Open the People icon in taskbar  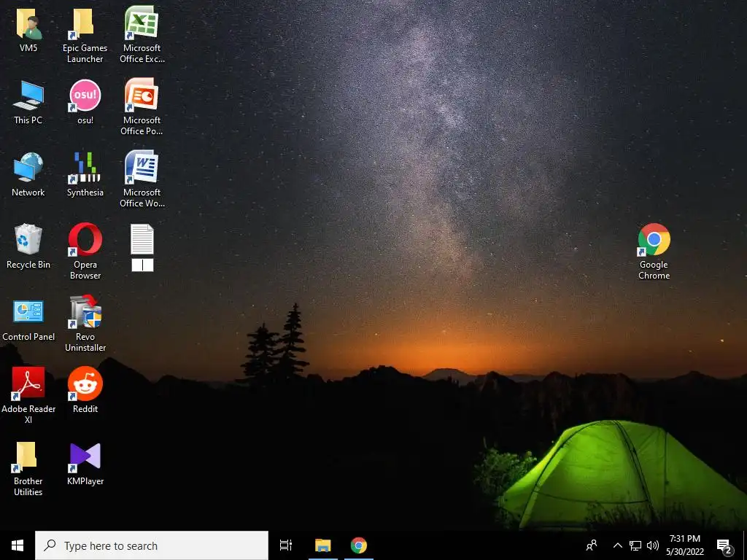(592, 545)
